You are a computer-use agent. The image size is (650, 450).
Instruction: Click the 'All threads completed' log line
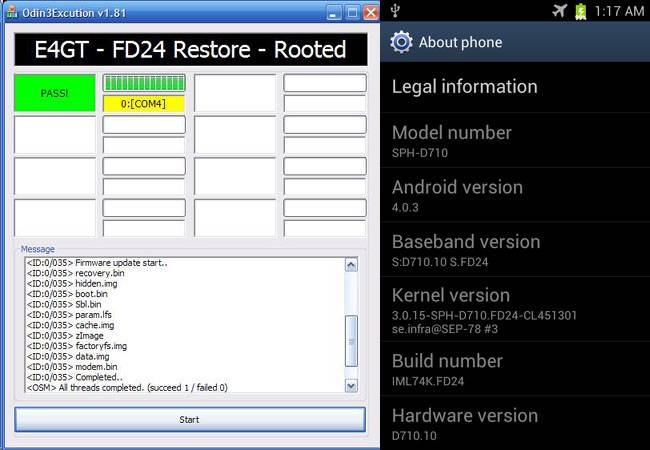tap(127, 388)
